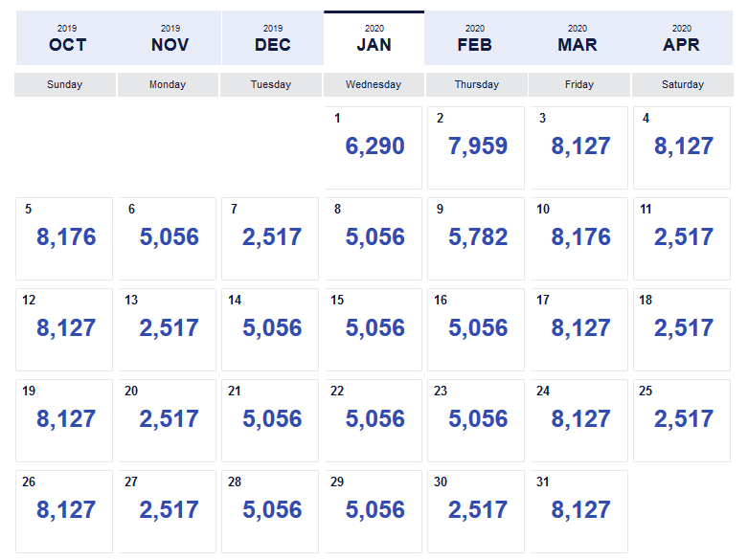Select January 22 date cell
This screenshot has height=560, width=748.
(374, 420)
